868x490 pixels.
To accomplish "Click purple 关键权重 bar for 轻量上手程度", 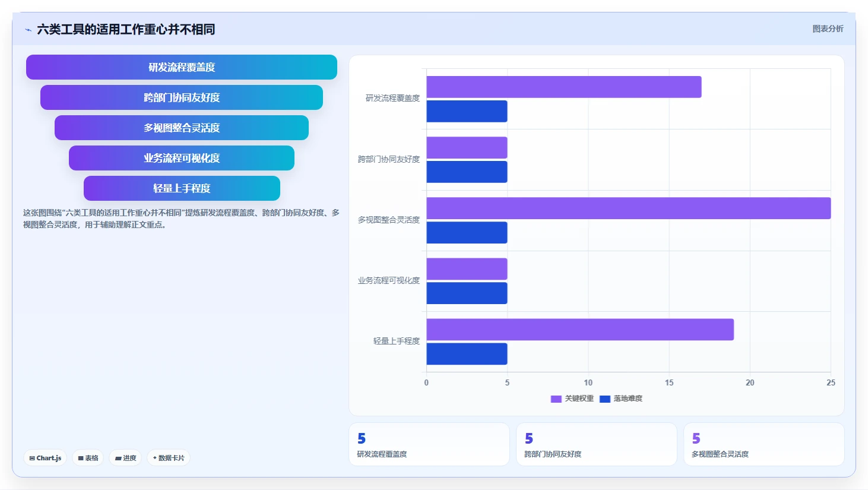I will coord(580,329).
